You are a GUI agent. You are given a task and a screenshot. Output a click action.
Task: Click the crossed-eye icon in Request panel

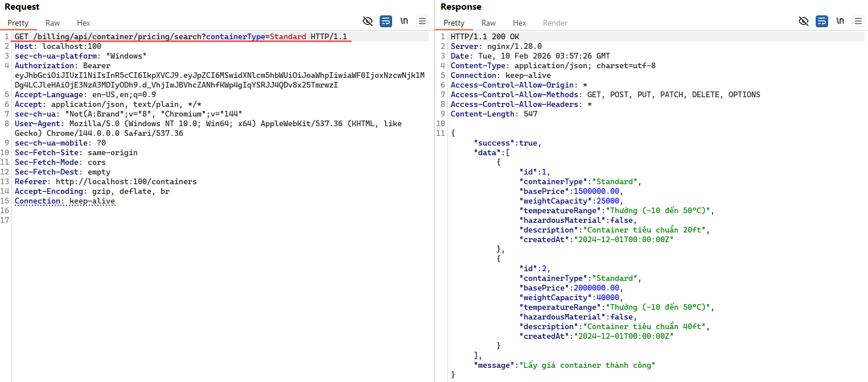coord(368,22)
